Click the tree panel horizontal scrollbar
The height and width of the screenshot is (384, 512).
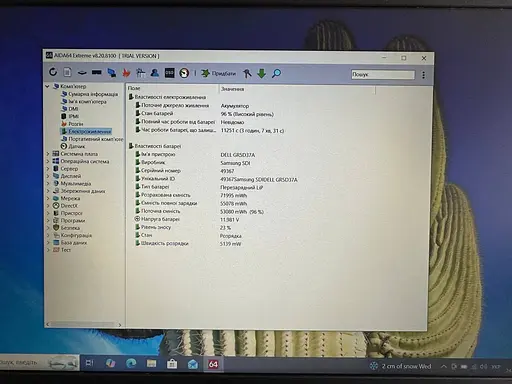pos(84,324)
